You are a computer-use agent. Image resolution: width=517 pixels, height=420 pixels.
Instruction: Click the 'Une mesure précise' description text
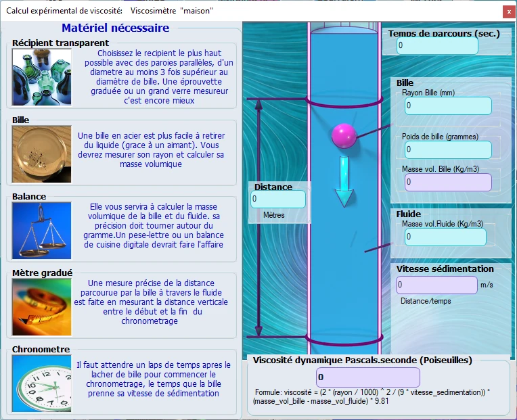pyautogui.click(x=151, y=302)
